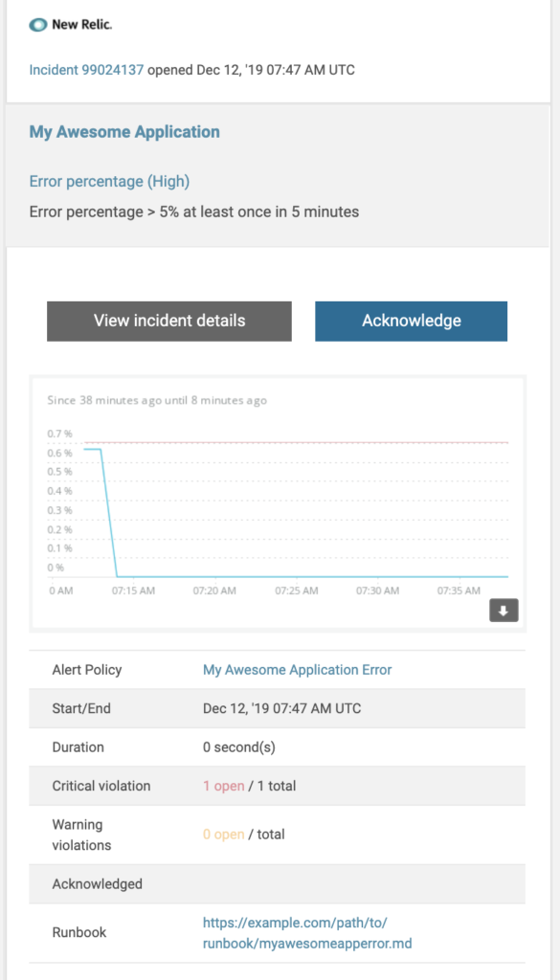Click the red threshold line in chart

coord(296,442)
